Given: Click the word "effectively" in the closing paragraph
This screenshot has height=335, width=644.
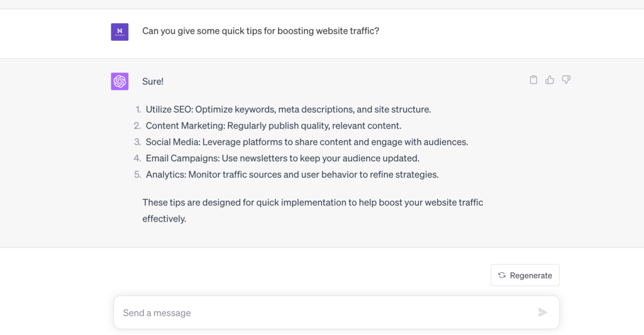Looking at the screenshot, I should (x=164, y=219).
